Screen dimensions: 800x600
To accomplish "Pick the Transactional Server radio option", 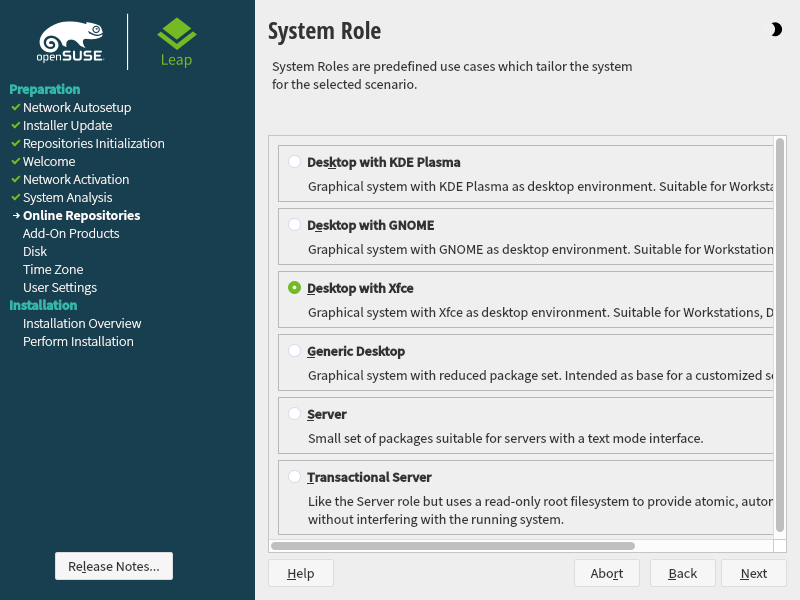I will pyautogui.click(x=294, y=476).
